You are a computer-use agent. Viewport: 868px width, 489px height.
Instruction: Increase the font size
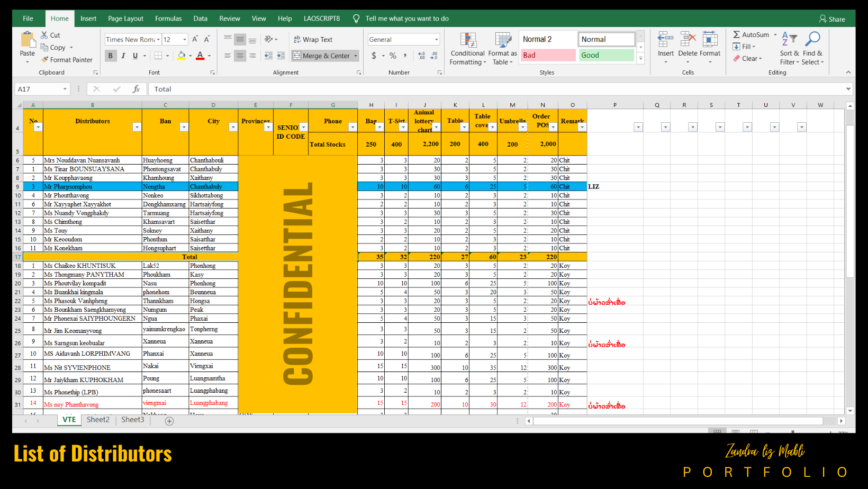[x=195, y=39]
